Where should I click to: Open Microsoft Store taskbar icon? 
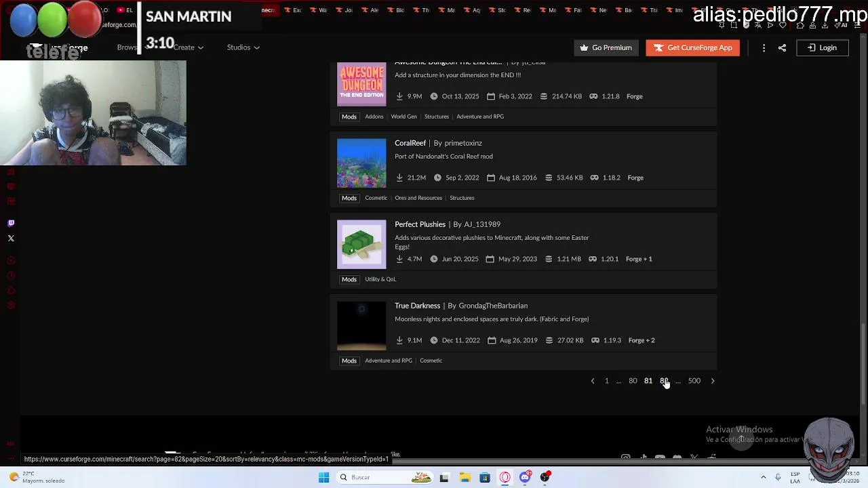485,477
